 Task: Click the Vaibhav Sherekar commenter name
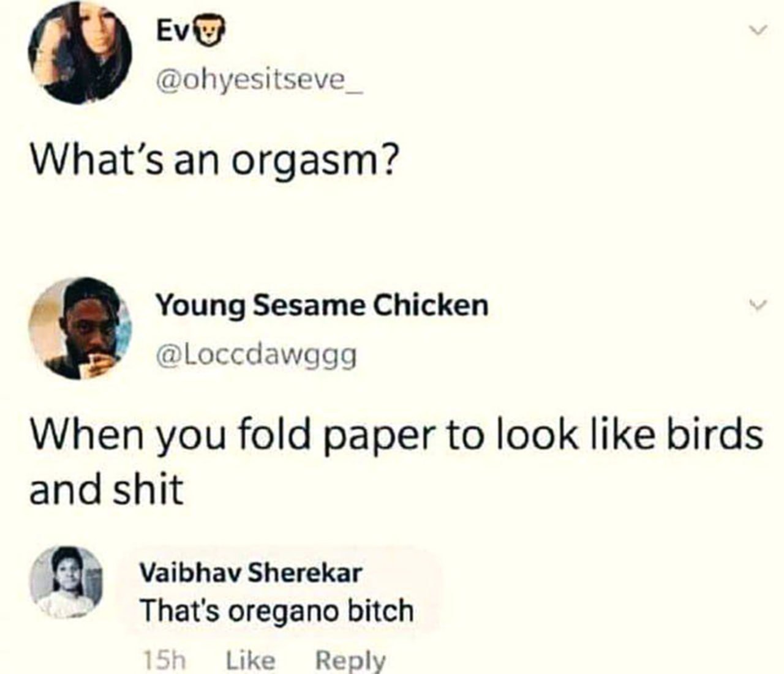pyautogui.click(x=251, y=573)
